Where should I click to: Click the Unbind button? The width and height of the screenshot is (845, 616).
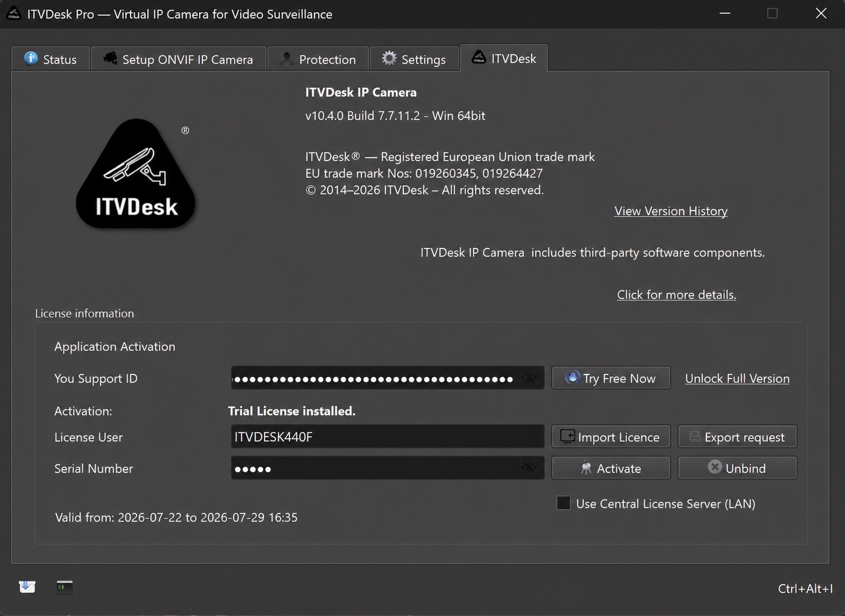click(x=737, y=468)
